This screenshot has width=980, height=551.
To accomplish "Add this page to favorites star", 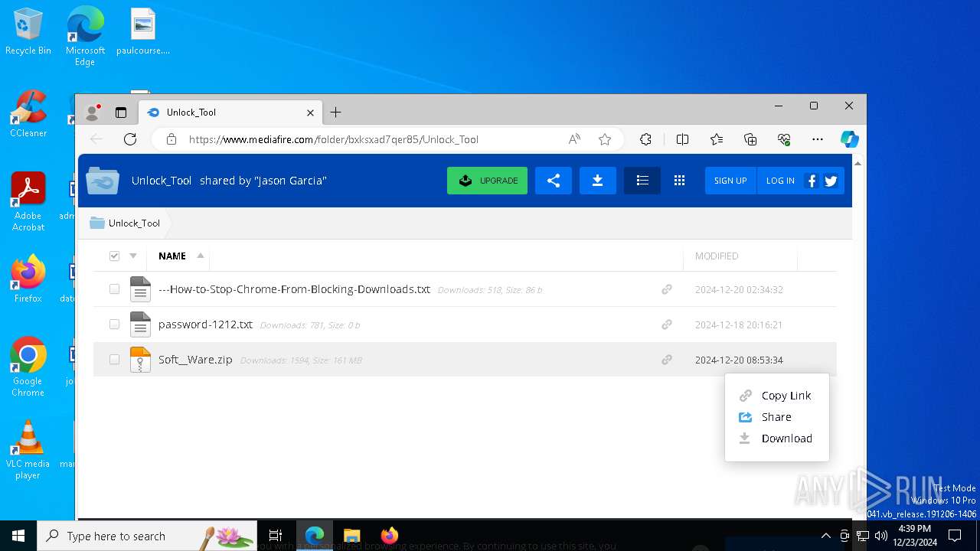I will tap(605, 139).
